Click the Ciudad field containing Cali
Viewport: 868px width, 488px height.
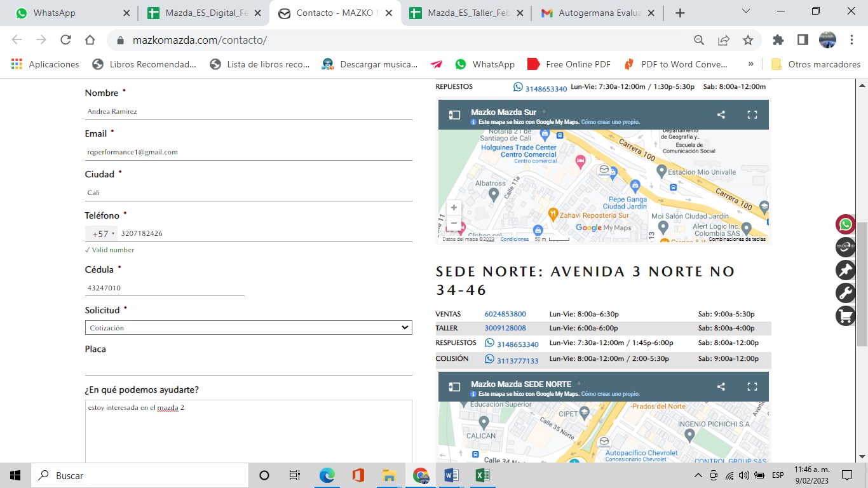pos(248,193)
